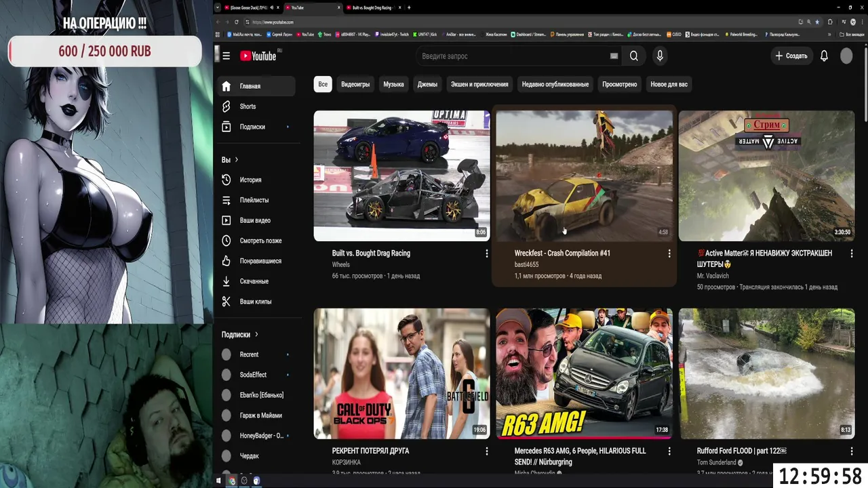Expand the Подписки section header chevron
The height and width of the screenshot is (488, 868).
coord(256,335)
